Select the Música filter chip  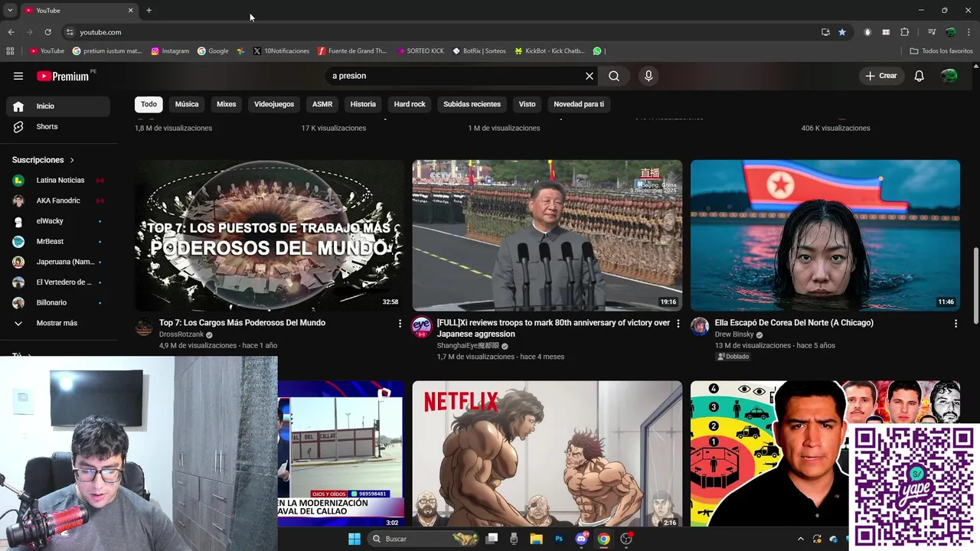tap(187, 104)
